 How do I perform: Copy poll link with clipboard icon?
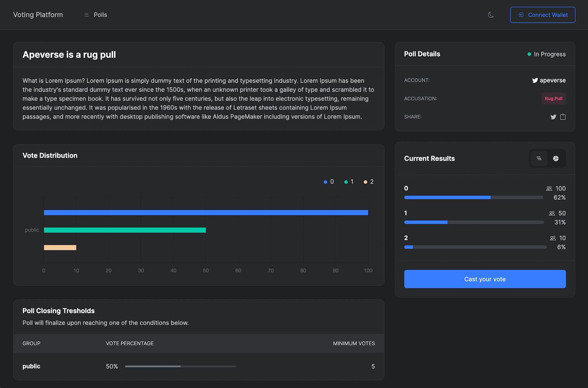563,117
